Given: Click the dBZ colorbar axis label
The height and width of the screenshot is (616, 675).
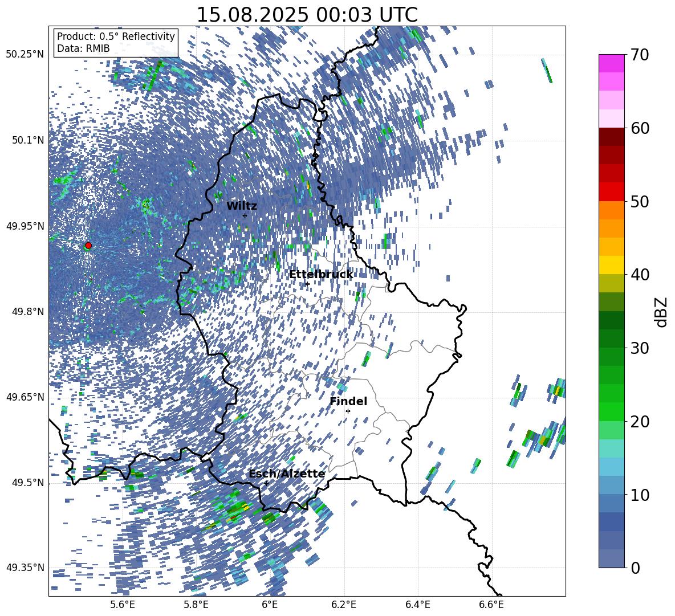Looking at the screenshot, I should click(x=662, y=312).
